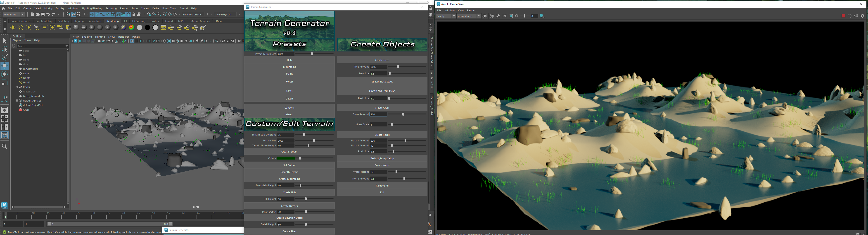Toggle selection lock in the status line
This screenshot has height=235, width=868.
point(134,15)
